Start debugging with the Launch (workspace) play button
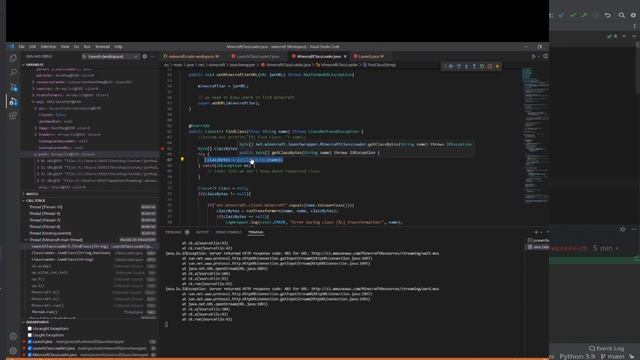 pyautogui.click(x=84, y=56)
